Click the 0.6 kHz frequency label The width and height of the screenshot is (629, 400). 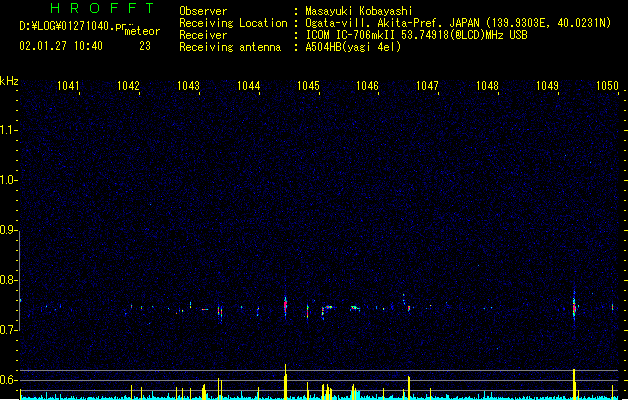pyautogui.click(x=8, y=380)
